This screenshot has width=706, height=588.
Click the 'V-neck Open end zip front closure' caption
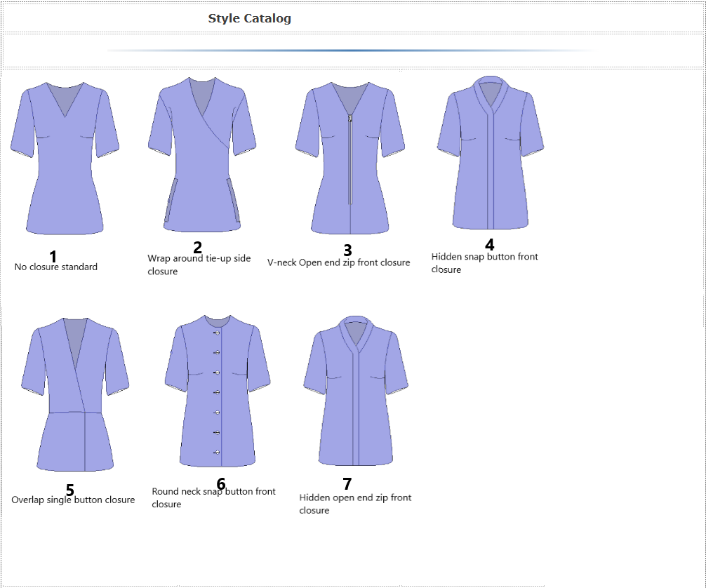pyautogui.click(x=338, y=262)
